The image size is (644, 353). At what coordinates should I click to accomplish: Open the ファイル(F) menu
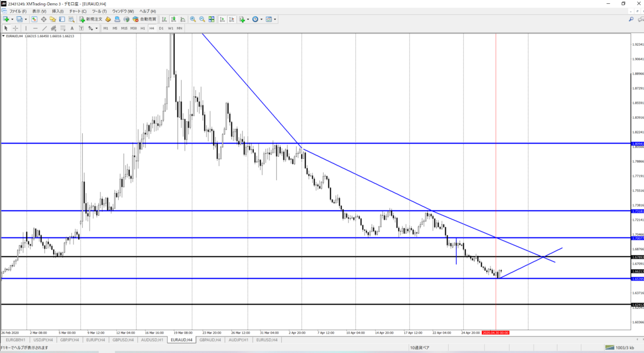pos(18,11)
